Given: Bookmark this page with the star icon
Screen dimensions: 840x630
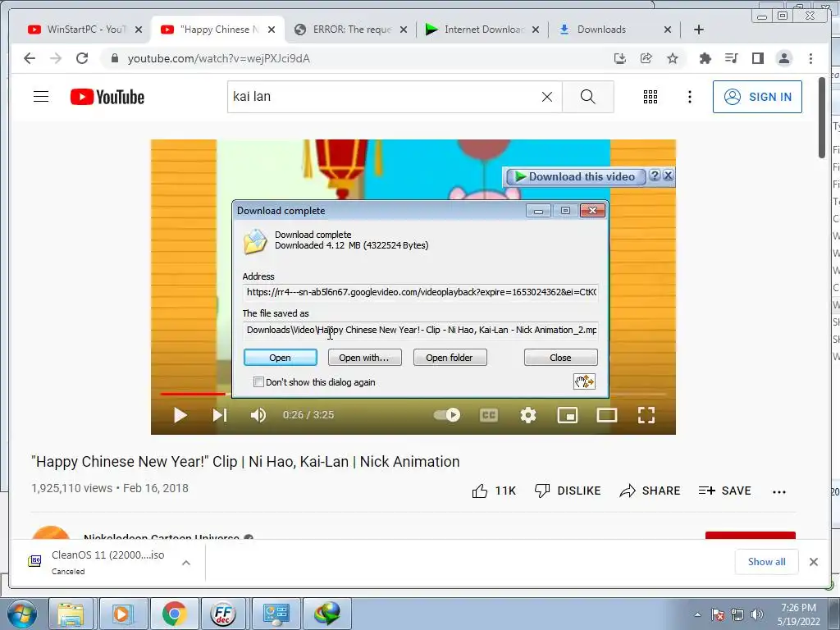Looking at the screenshot, I should pyautogui.click(x=673, y=58).
